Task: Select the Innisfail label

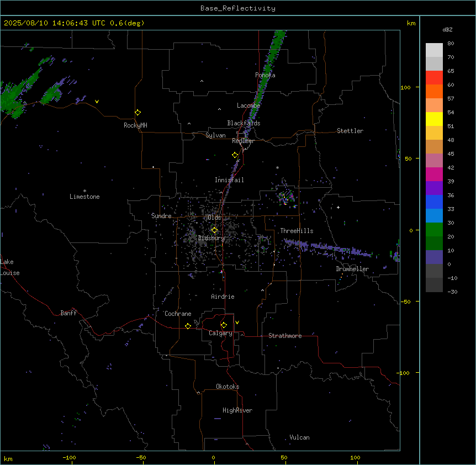Action: coord(229,180)
